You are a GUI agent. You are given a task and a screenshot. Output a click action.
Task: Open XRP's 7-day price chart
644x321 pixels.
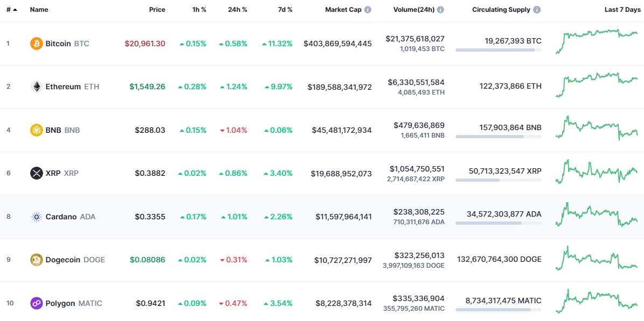point(597,172)
